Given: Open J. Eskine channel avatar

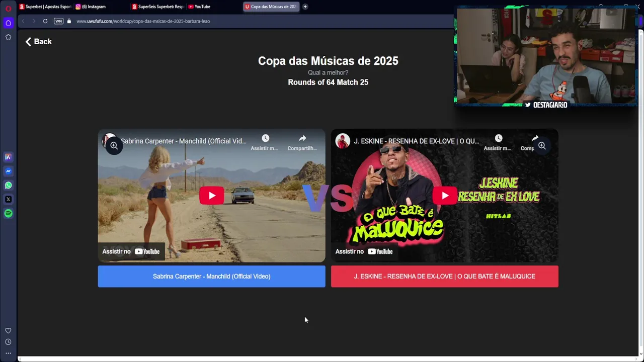Looking at the screenshot, I should click(x=343, y=141).
